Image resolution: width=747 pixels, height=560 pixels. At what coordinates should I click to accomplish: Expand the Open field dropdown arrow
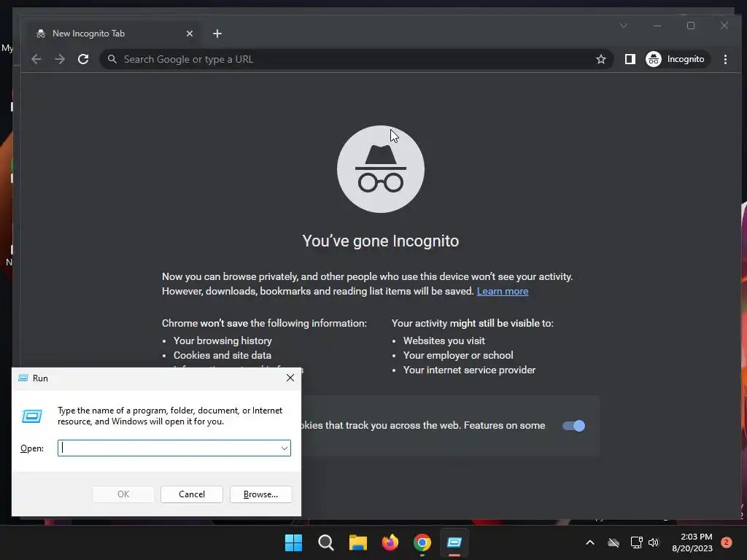[285, 448]
